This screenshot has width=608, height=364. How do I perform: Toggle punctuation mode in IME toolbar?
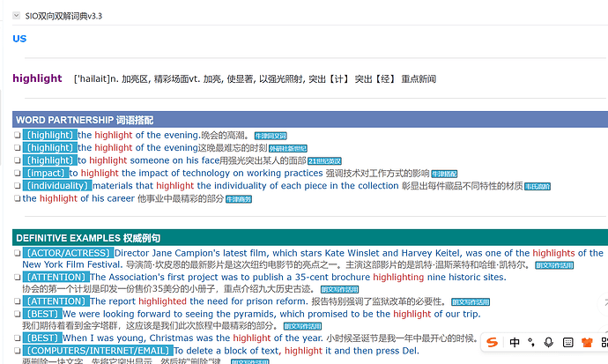pyautogui.click(x=531, y=343)
